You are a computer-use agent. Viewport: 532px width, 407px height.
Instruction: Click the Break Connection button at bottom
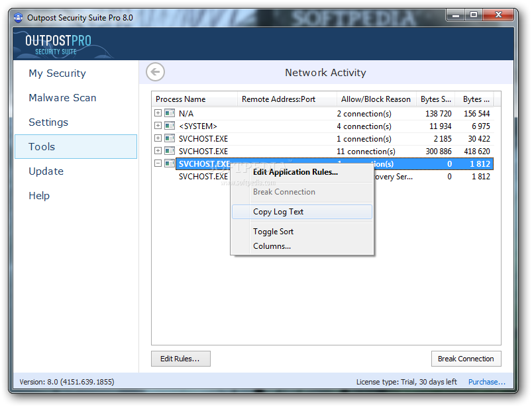point(466,359)
